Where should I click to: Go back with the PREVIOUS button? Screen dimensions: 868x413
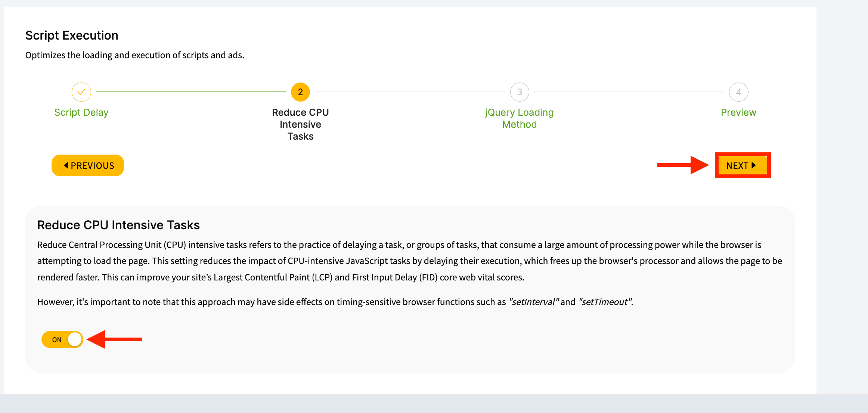pyautogui.click(x=88, y=165)
